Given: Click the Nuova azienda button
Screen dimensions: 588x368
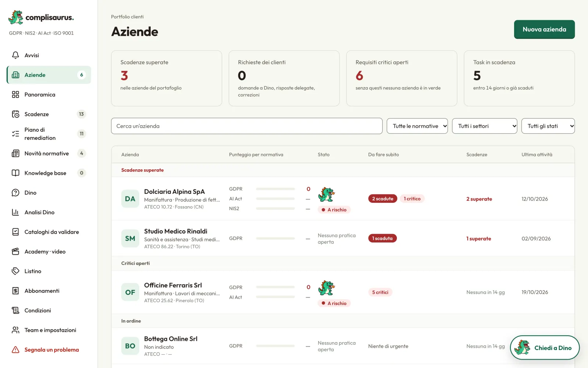Looking at the screenshot, I should pyautogui.click(x=544, y=29).
